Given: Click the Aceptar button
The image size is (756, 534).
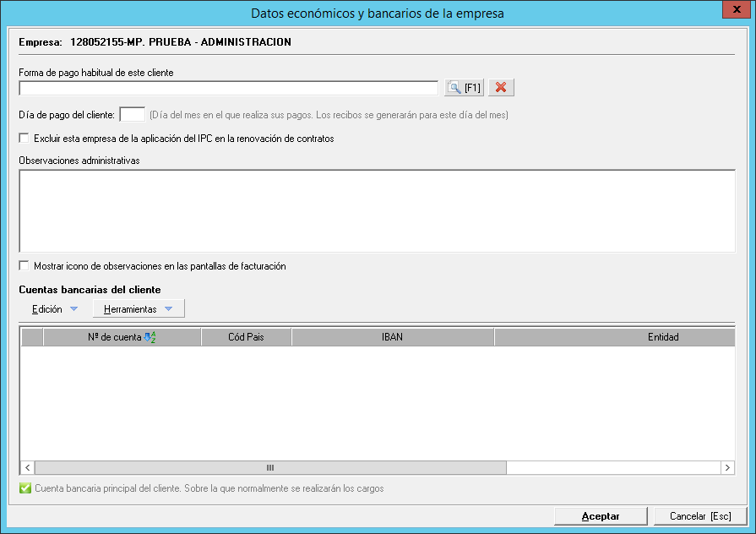Looking at the screenshot, I should coord(601,516).
